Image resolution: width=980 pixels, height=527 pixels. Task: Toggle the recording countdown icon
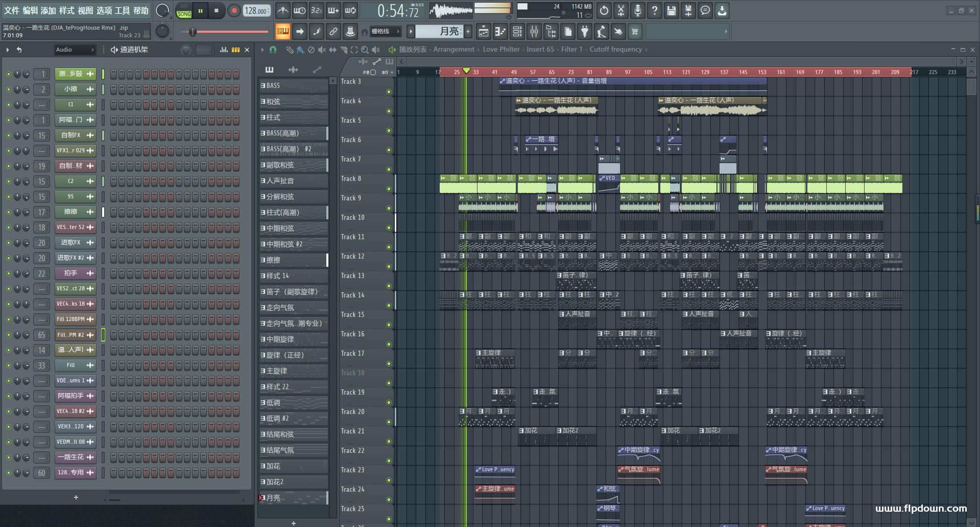tap(317, 10)
